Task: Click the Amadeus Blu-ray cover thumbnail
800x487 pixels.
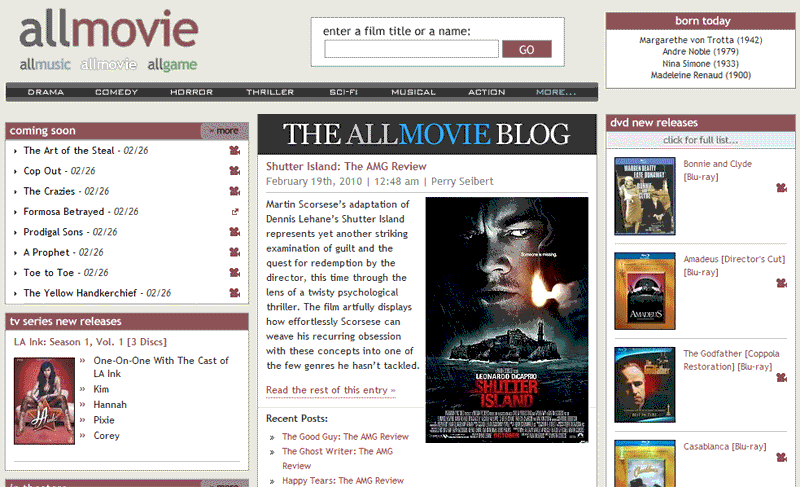Action: (645, 291)
